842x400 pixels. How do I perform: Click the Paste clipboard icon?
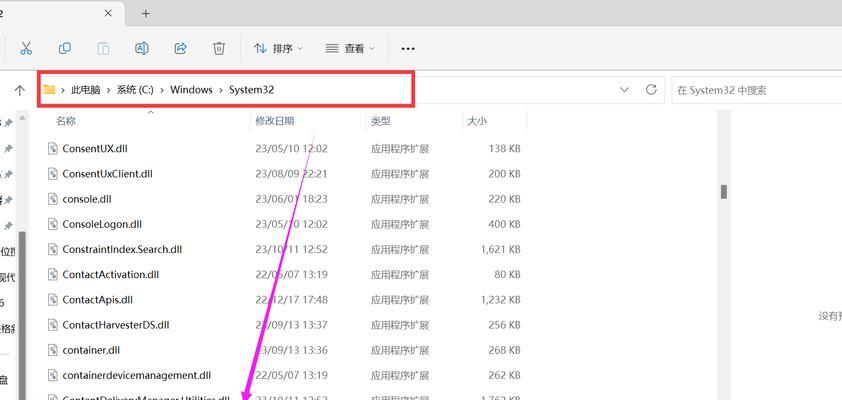coord(103,48)
